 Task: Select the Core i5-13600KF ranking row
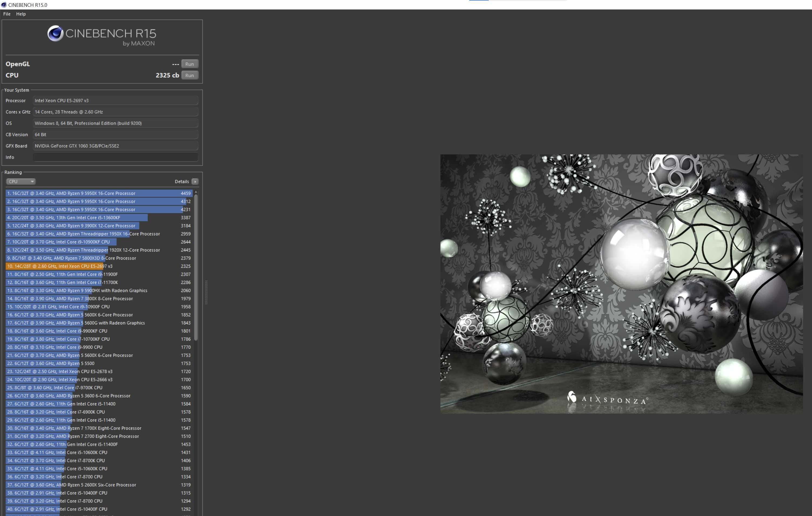pyautogui.click(x=99, y=218)
